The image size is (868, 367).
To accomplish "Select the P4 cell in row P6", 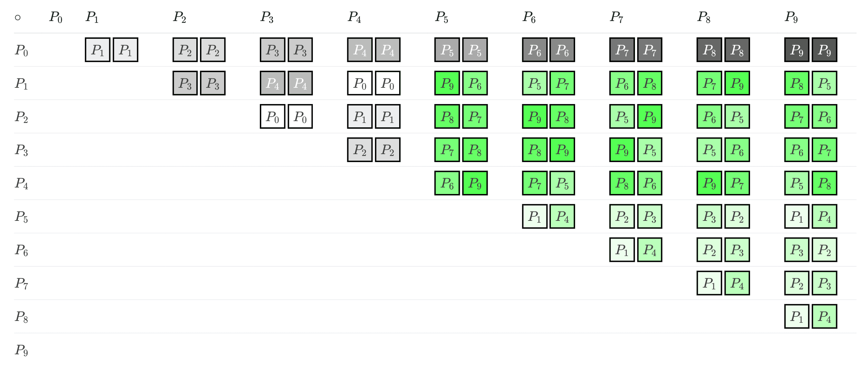I will (x=650, y=250).
